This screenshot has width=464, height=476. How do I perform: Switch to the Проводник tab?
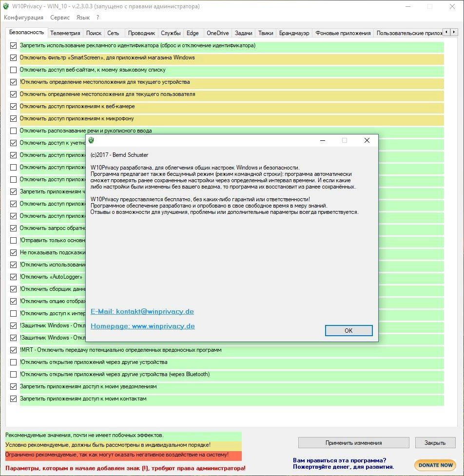[141, 33]
